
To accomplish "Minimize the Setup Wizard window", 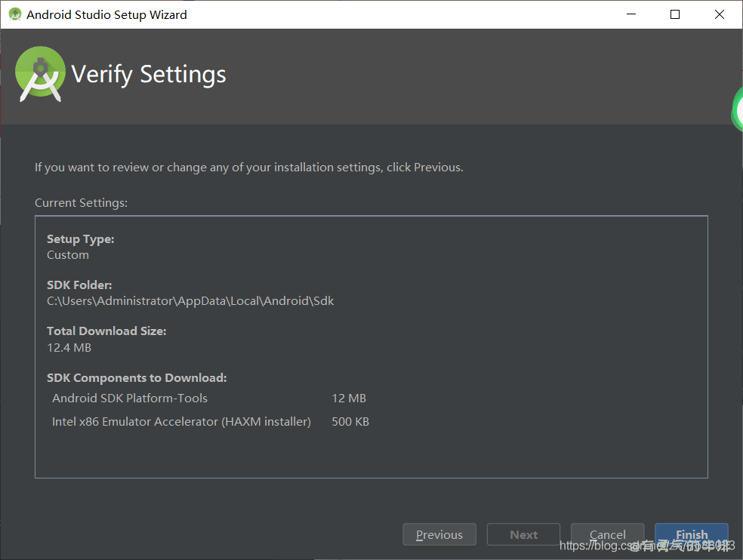I will (x=631, y=14).
